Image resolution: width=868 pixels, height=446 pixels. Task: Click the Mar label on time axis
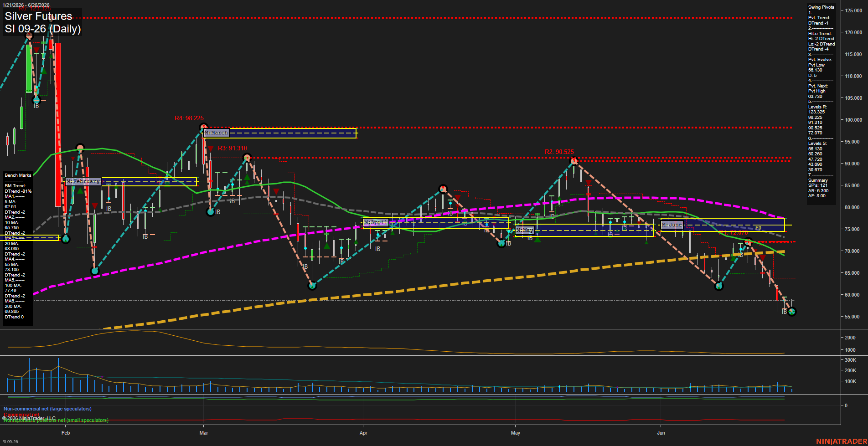pos(204,433)
